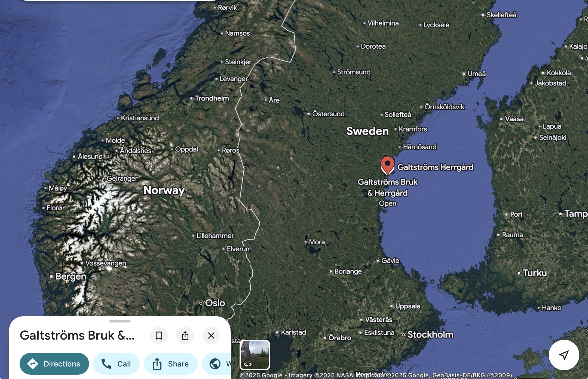Image resolution: width=588 pixels, height=379 pixels.
Task: Click the my location arrow button
Action: [x=564, y=355]
